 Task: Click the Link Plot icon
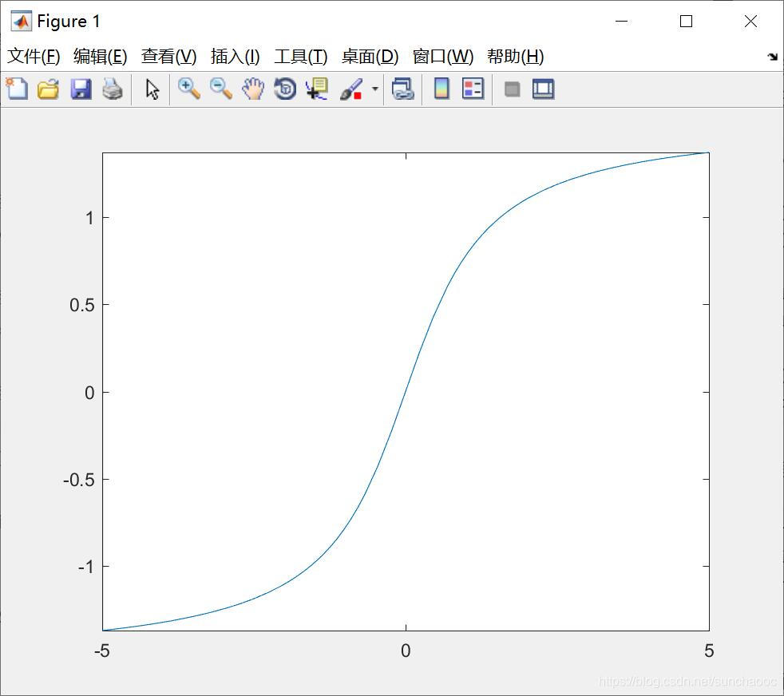click(x=403, y=89)
